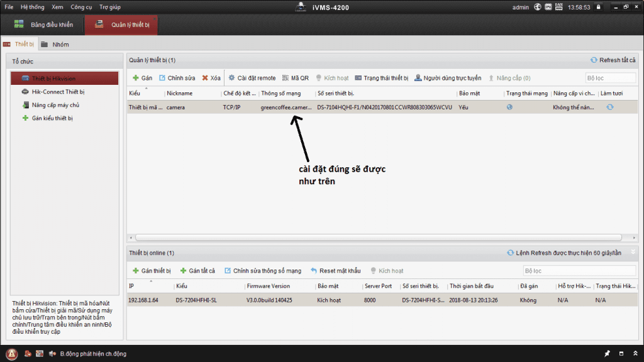Screen dimensions: 644x362
Task: Click the CPU usage icon in title bar
Action: coord(548,7)
